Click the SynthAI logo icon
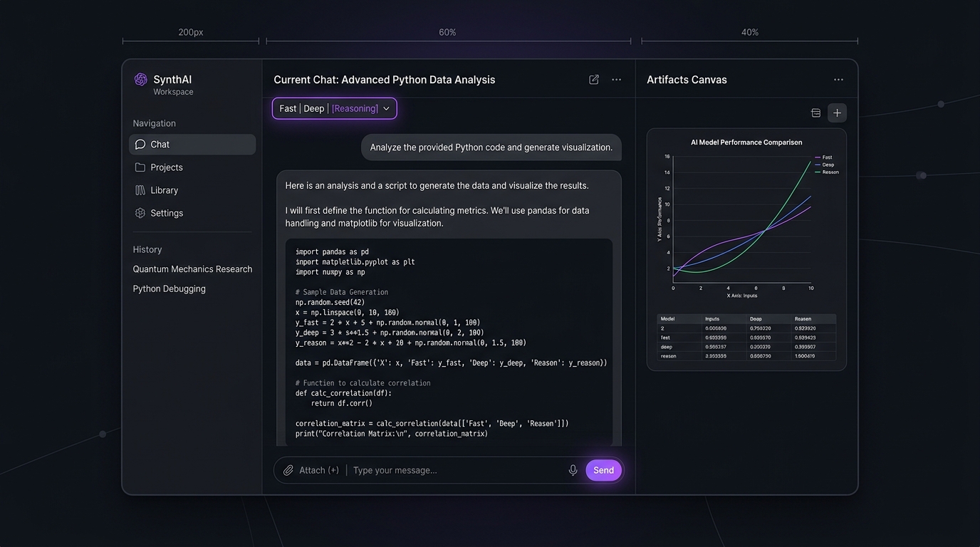 coord(140,80)
